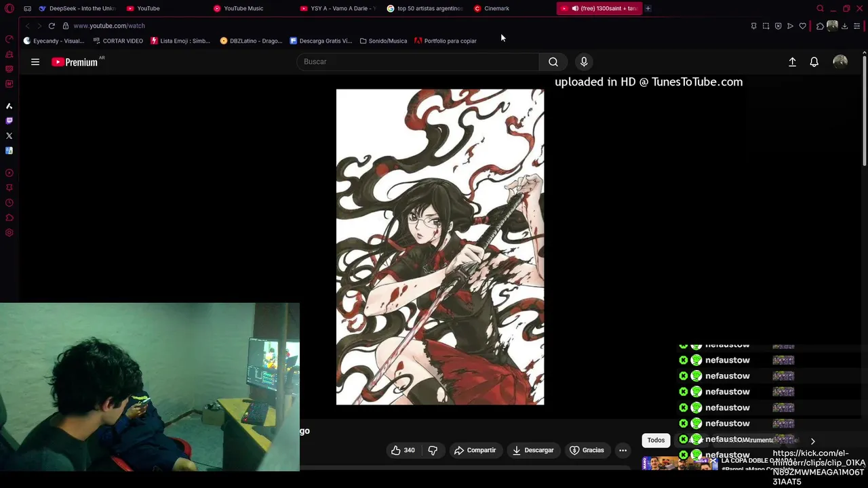Open the X (Twitter) sidebar panel

click(9, 136)
